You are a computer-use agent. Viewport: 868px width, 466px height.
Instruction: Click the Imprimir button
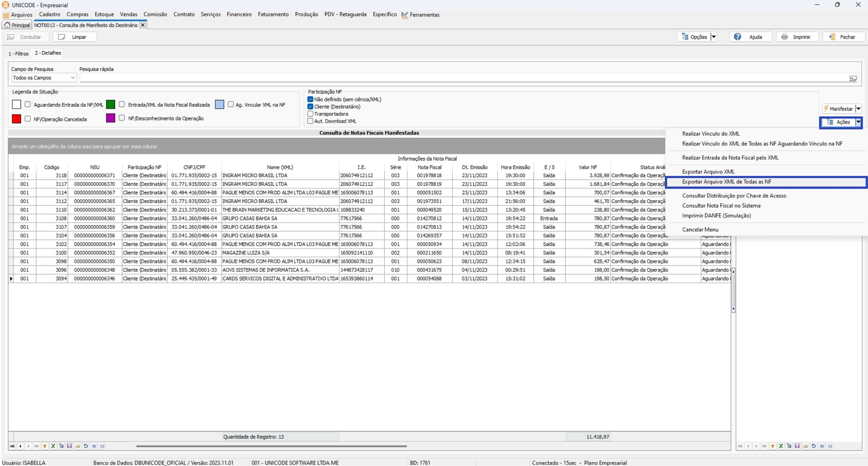(x=797, y=37)
